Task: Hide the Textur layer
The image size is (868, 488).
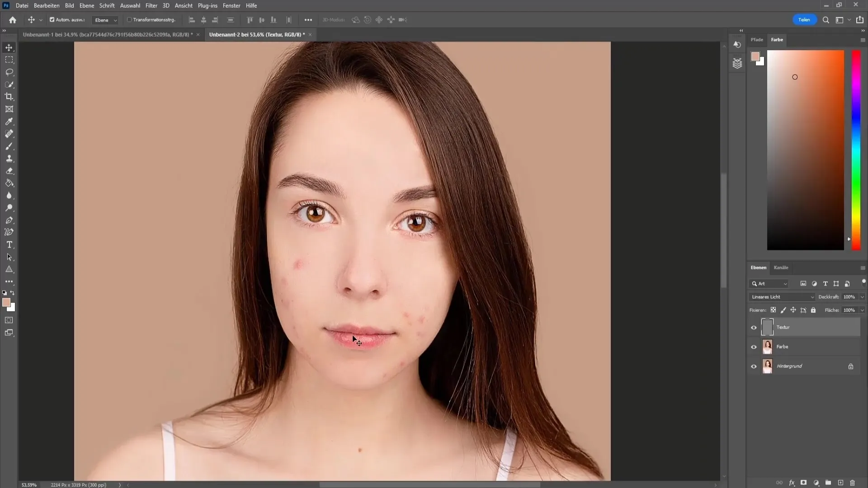Action: click(x=754, y=328)
